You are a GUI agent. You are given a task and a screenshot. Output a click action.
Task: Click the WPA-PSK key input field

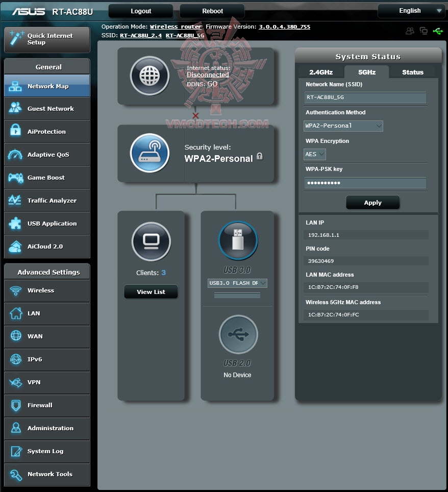[365, 183]
